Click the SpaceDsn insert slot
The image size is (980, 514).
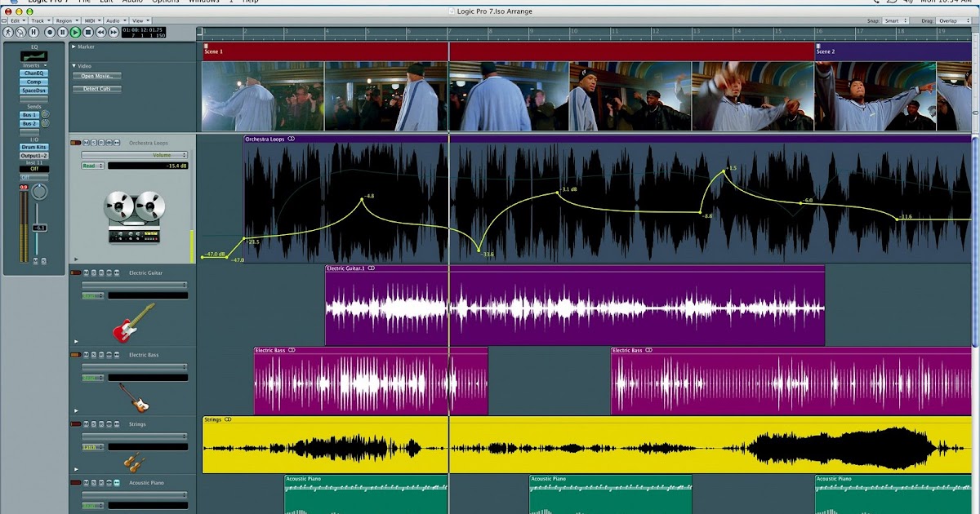point(33,91)
